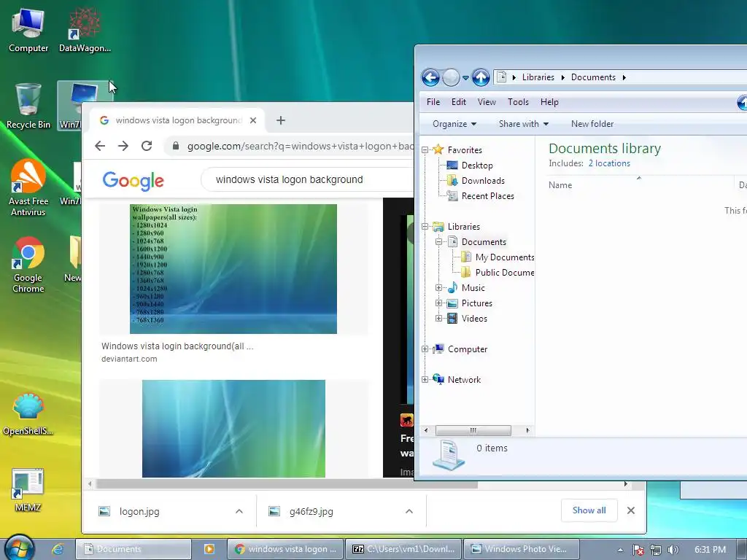Click the Google search input field
The height and width of the screenshot is (560, 747).
click(307, 179)
